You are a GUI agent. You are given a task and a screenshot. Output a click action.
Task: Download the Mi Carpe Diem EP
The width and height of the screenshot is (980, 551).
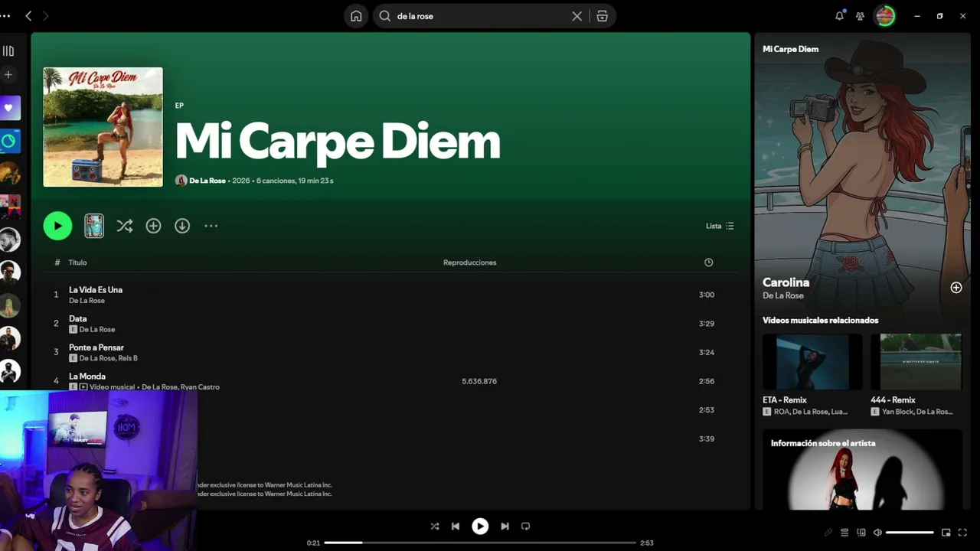182,226
